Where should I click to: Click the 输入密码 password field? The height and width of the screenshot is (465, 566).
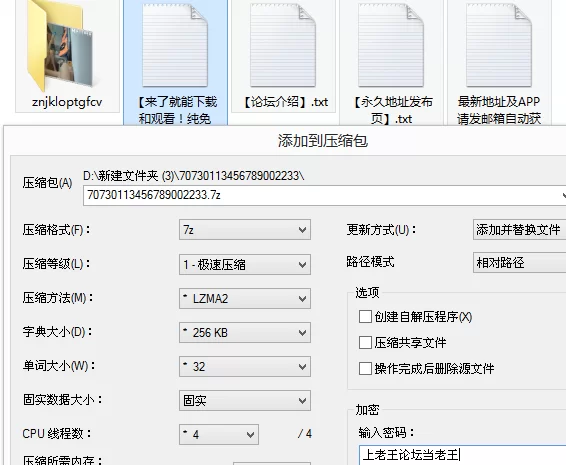[462, 455]
